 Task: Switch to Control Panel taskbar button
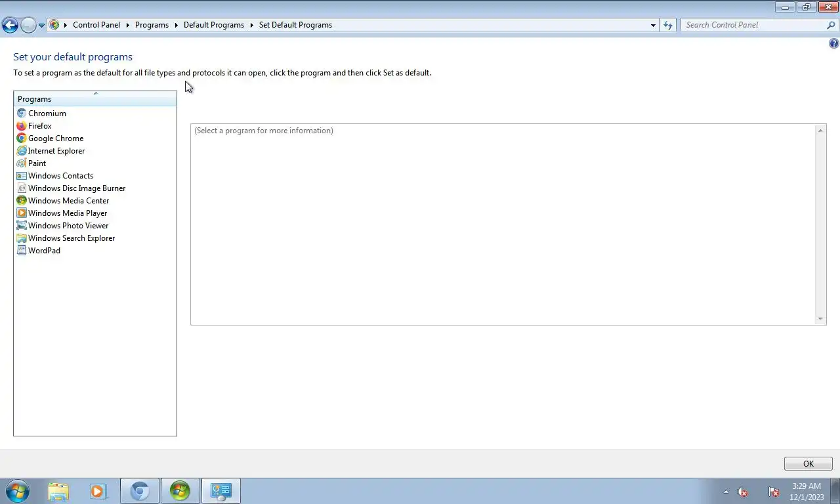click(221, 491)
